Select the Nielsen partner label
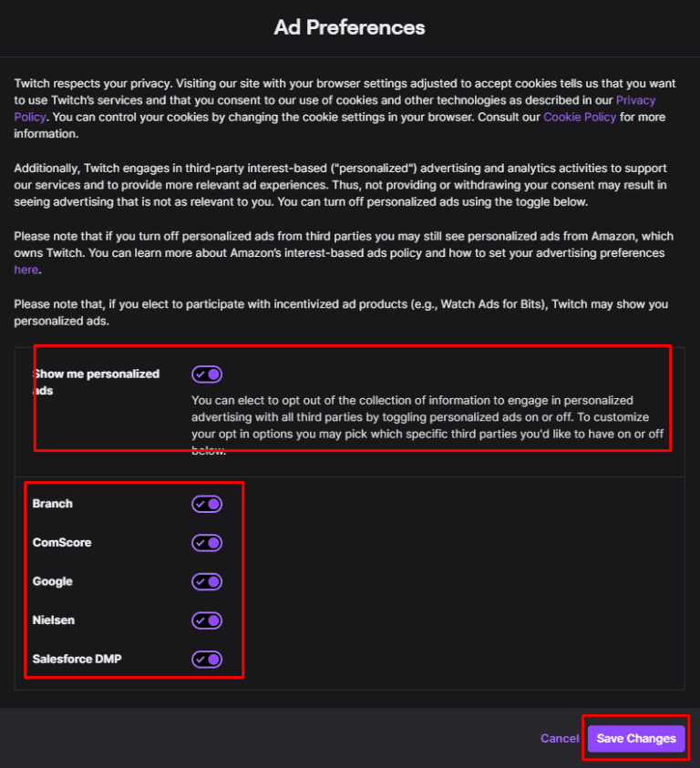 (53, 620)
